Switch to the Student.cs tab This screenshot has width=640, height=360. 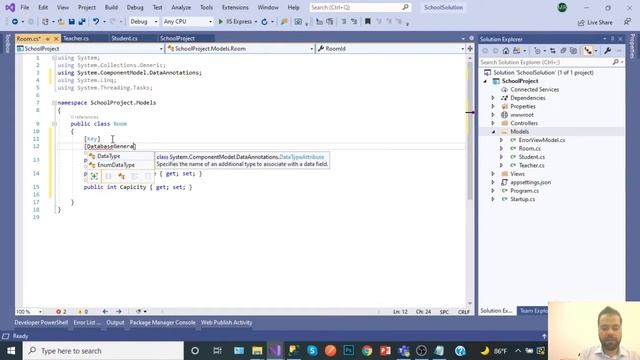click(x=124, y=38)
